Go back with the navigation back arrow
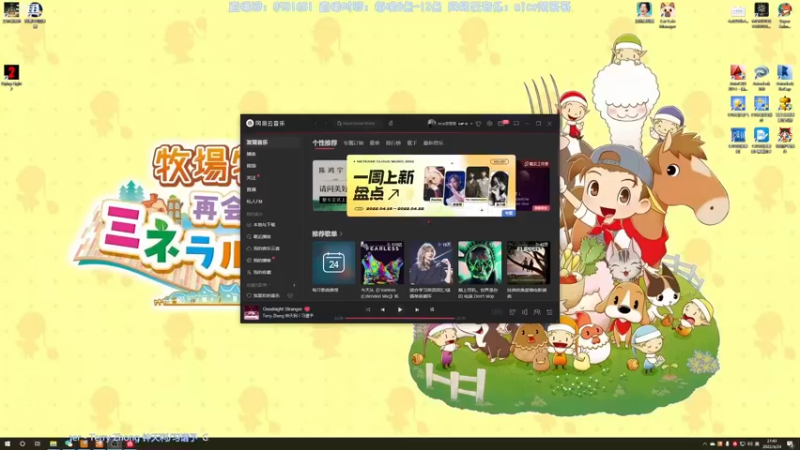This screenshot has width=800, height=450. [x=315, y=123]
